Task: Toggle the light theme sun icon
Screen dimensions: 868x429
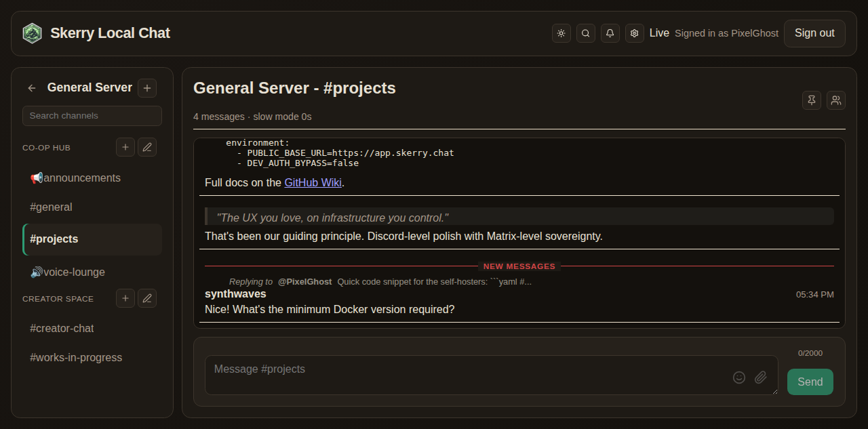Action: click(x=561, y=33)
